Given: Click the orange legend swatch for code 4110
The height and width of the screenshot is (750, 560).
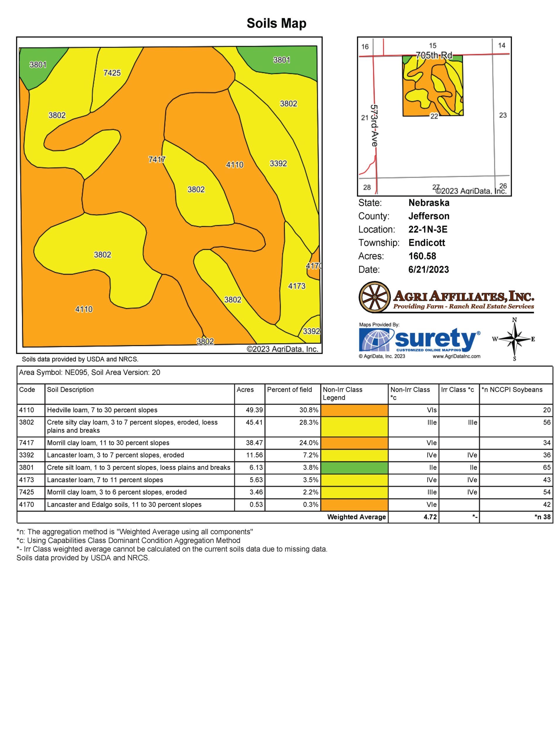Looking at the screenshot, I should pos(355,410).
